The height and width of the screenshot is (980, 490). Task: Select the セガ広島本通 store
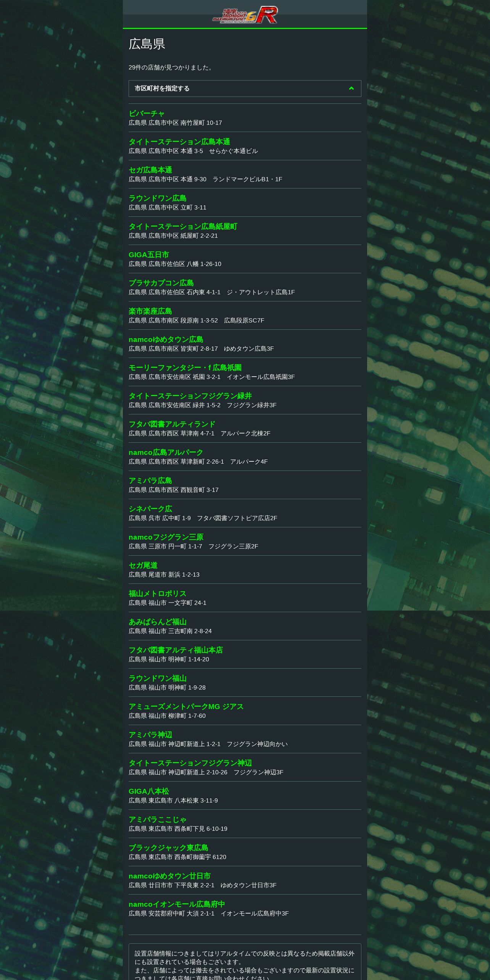coord(150,170)
